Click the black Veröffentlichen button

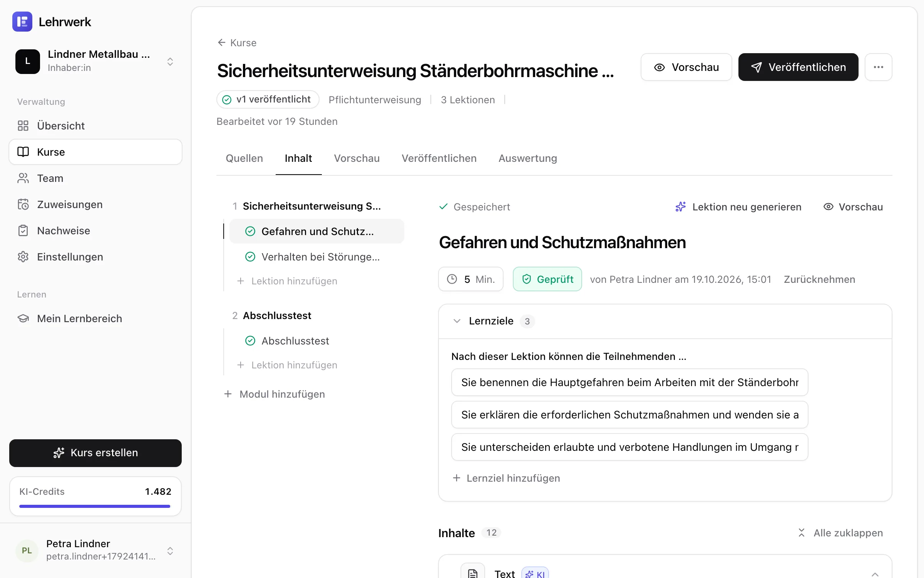click(x=798, y=67)
